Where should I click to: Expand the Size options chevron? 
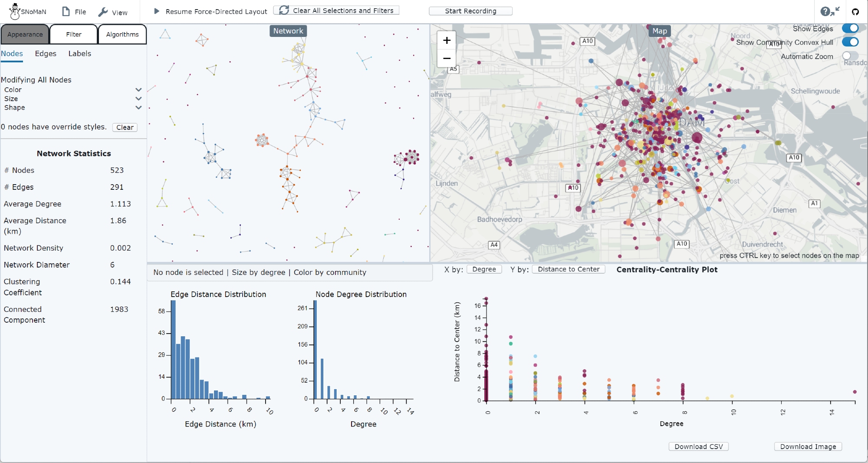tap(138, 99)
